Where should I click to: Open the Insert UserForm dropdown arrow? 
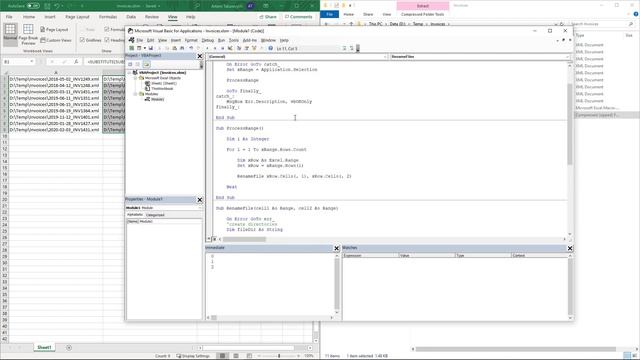pos(144,48)
